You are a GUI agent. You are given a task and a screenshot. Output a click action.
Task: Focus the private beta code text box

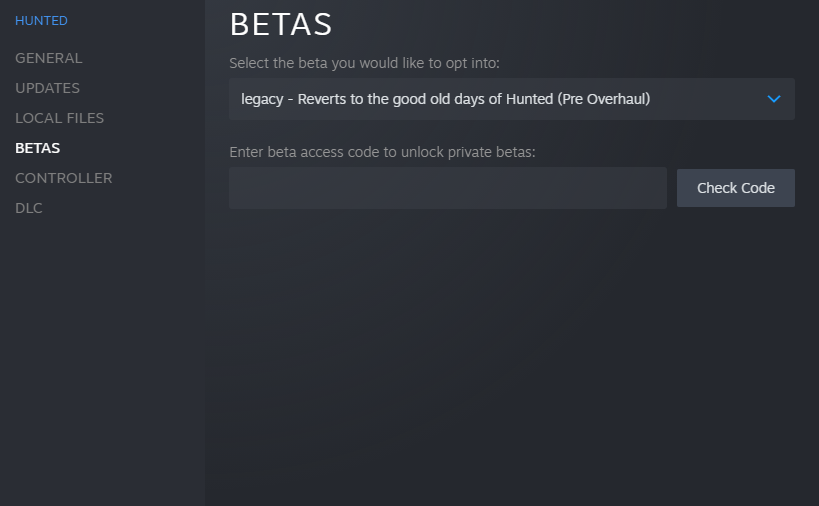click(447, 188)
